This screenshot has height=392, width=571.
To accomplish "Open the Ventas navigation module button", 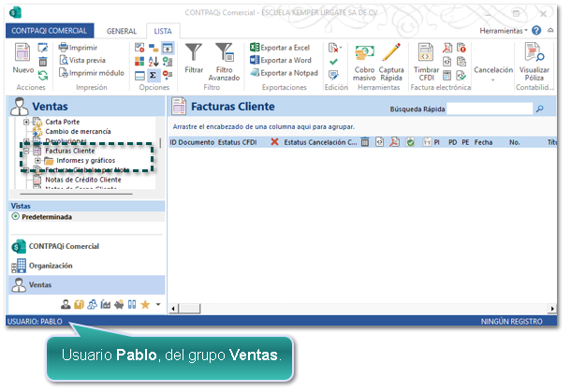I will coord(87,285).
